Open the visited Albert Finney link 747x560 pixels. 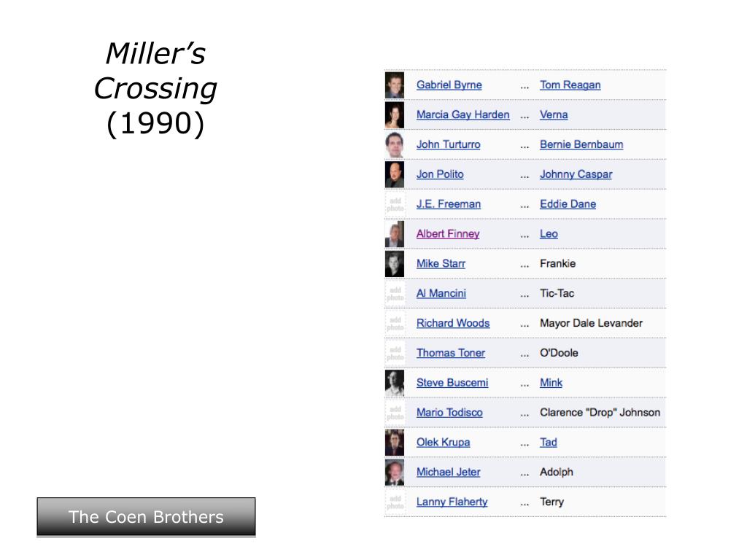tap(448, 234)
